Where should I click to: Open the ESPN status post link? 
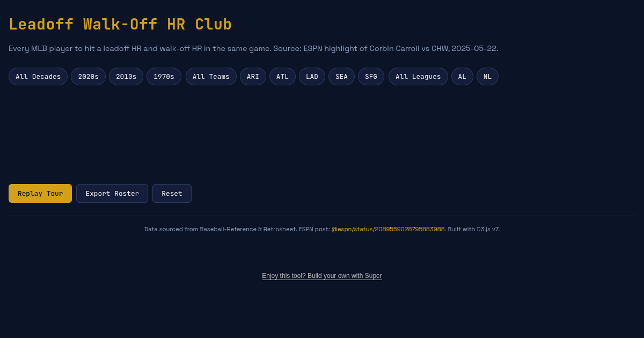click(x=388, y=229)
